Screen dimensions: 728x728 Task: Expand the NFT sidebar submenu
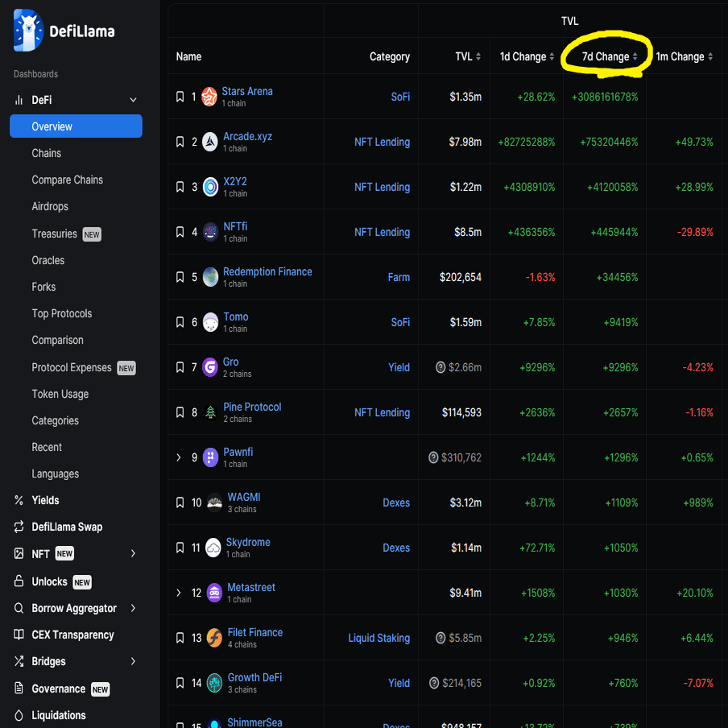pos(133,553)
